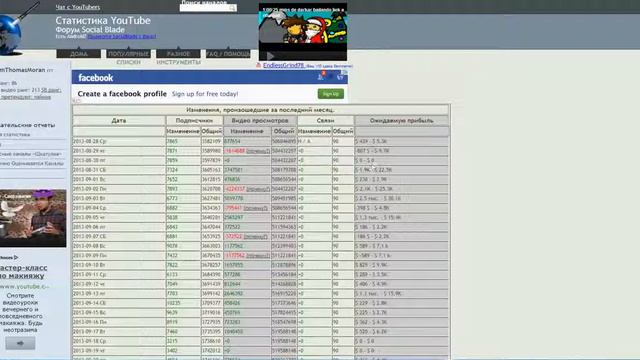The width and height of the screenshot is (640, 360).
Task: Click the Дата column header
Action: 119,120
